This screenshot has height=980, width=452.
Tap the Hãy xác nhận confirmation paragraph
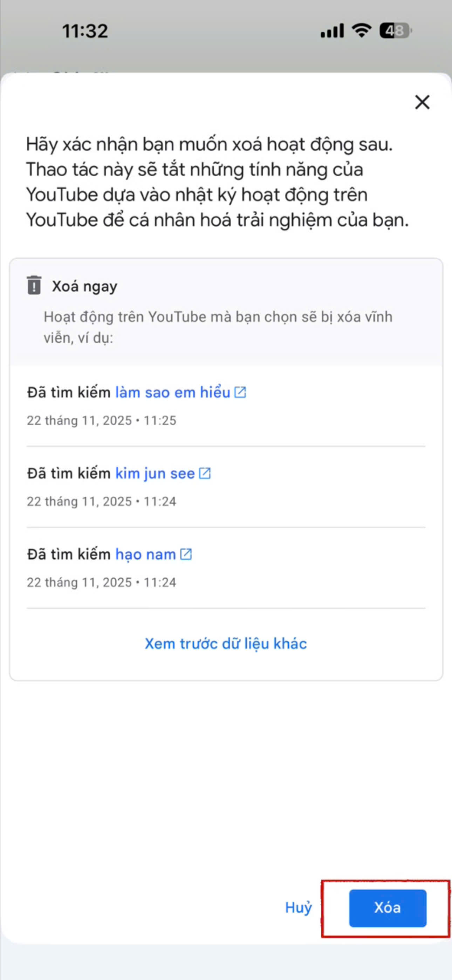click(x=217, y=182)
